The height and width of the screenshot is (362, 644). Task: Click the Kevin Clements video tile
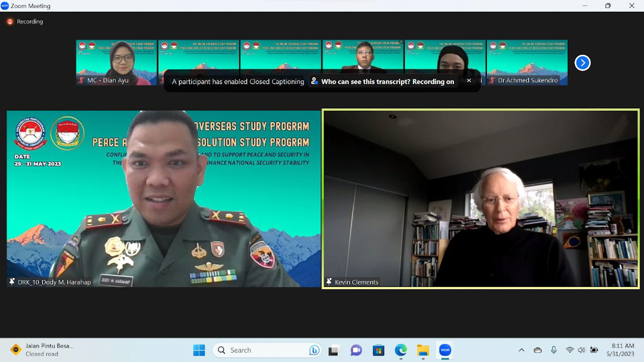(x=480, y=199)
